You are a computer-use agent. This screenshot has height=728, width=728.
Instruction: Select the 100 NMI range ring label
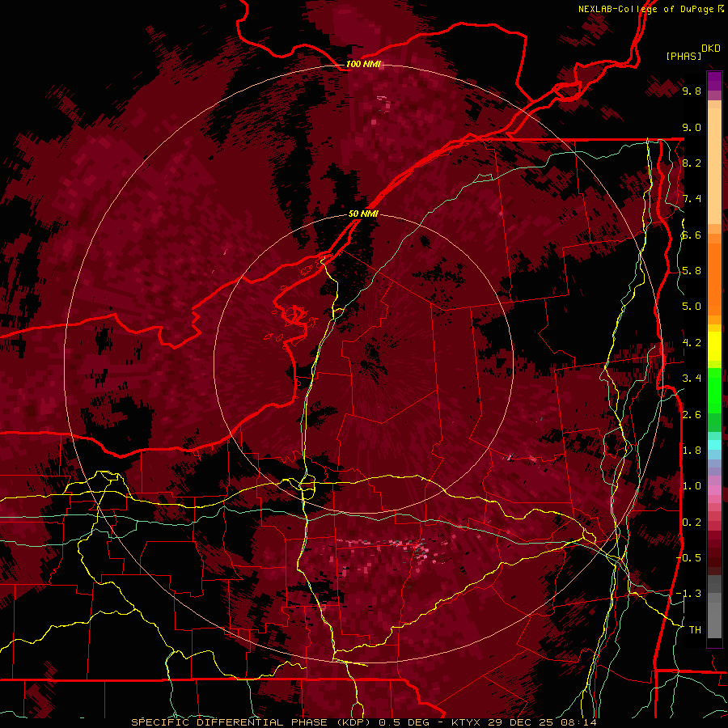[x=363, y=64]
